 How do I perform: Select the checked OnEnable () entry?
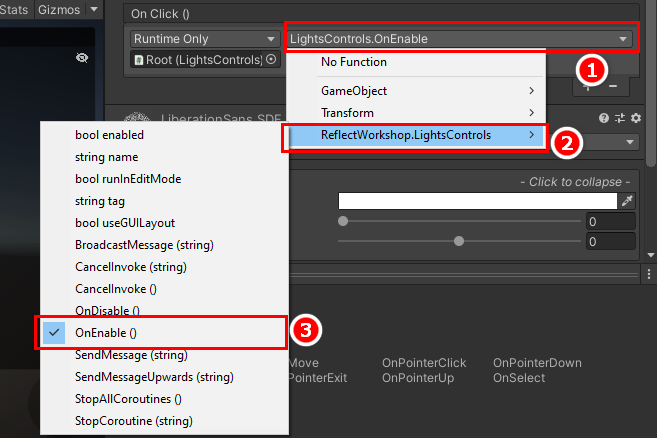coord(164,333)
